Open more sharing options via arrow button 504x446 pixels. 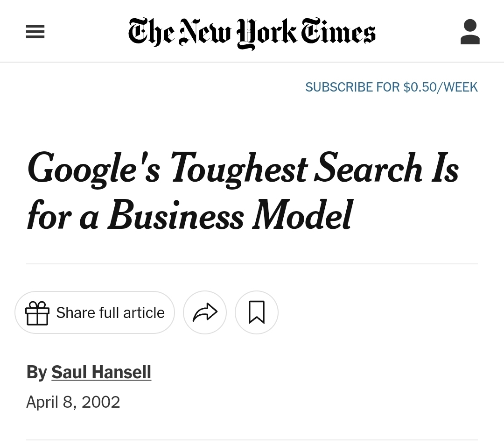click(205, 312)
